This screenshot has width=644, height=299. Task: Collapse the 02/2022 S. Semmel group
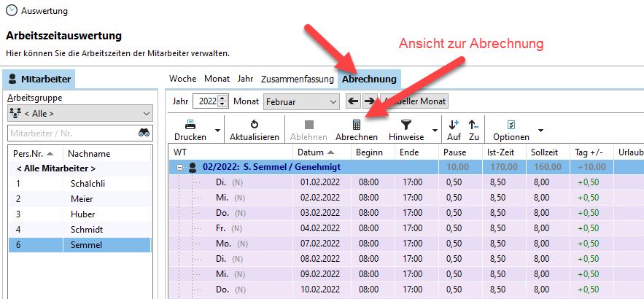click(x=180, y=166)
